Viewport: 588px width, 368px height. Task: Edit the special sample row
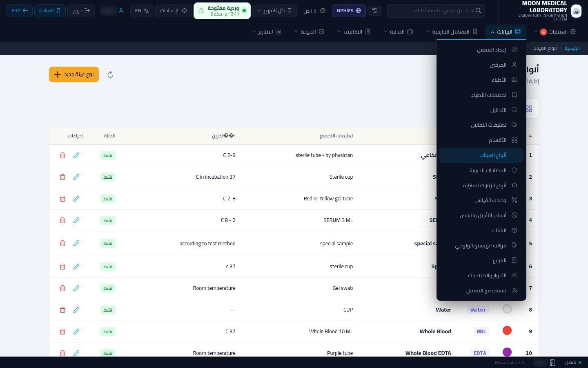click(76, 243)
